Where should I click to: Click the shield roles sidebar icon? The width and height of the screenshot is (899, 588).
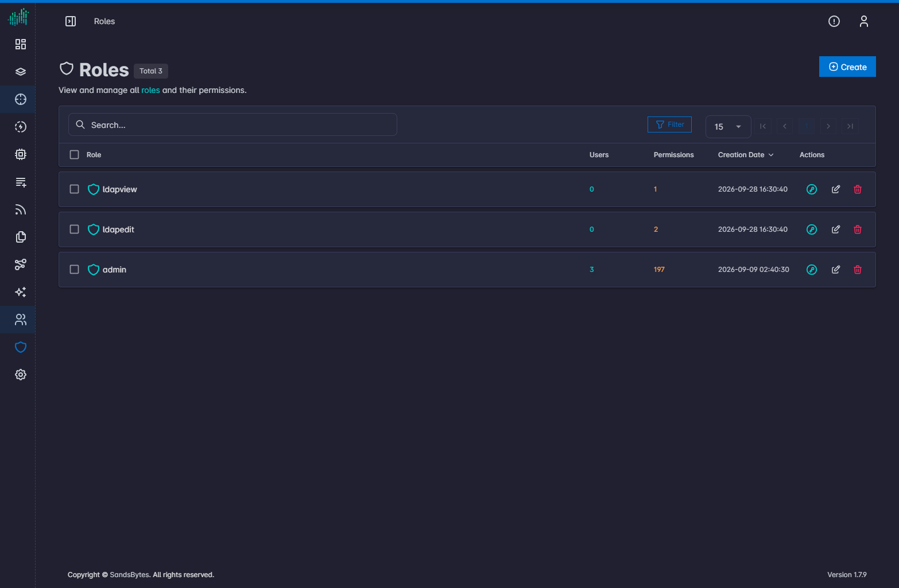pos(21,347)
